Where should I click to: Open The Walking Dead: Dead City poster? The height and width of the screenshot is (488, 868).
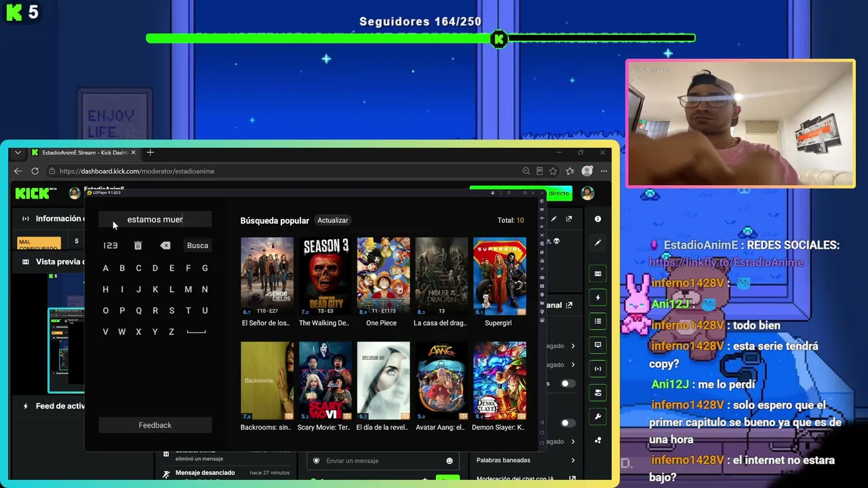325,277
